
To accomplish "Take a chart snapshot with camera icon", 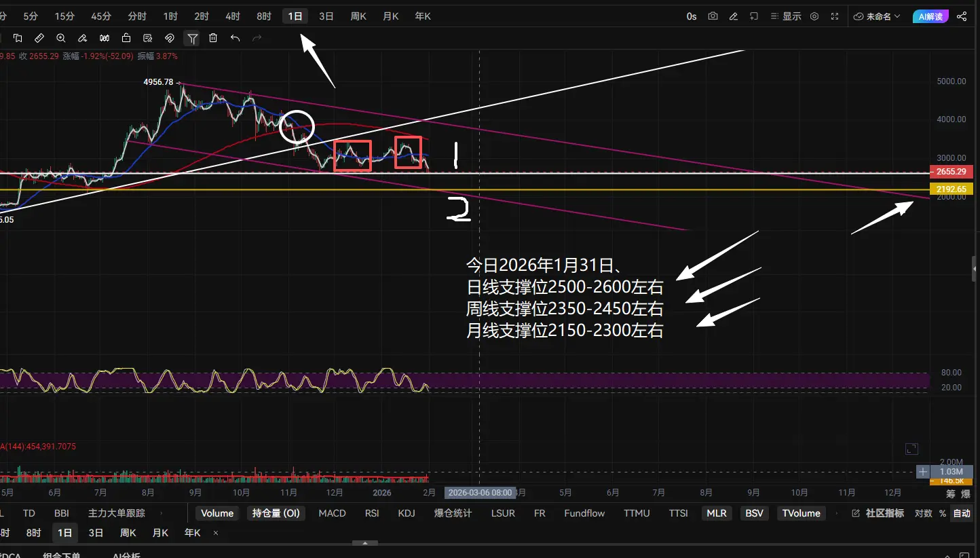I will coord(713,16).
